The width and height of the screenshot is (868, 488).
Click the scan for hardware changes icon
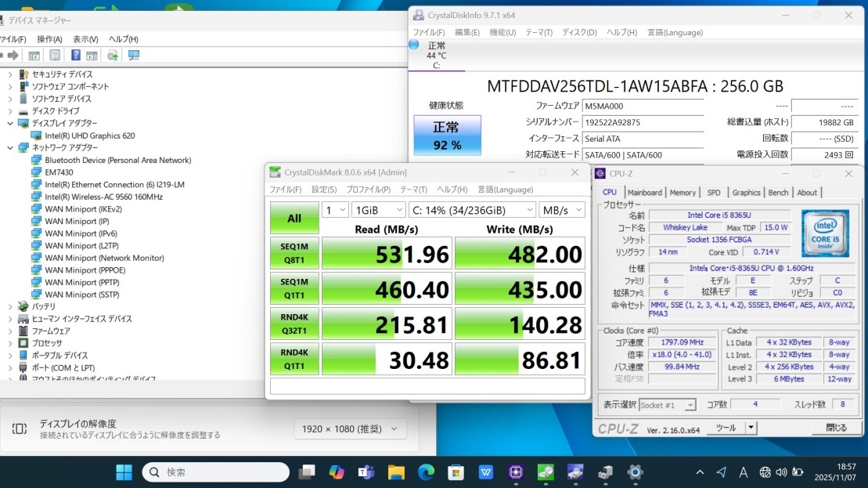pos(134,55)
